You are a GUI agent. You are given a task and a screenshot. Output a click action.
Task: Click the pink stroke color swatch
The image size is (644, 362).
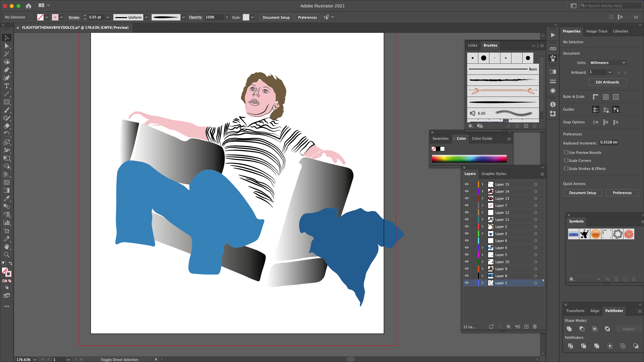tap(55, 17)
